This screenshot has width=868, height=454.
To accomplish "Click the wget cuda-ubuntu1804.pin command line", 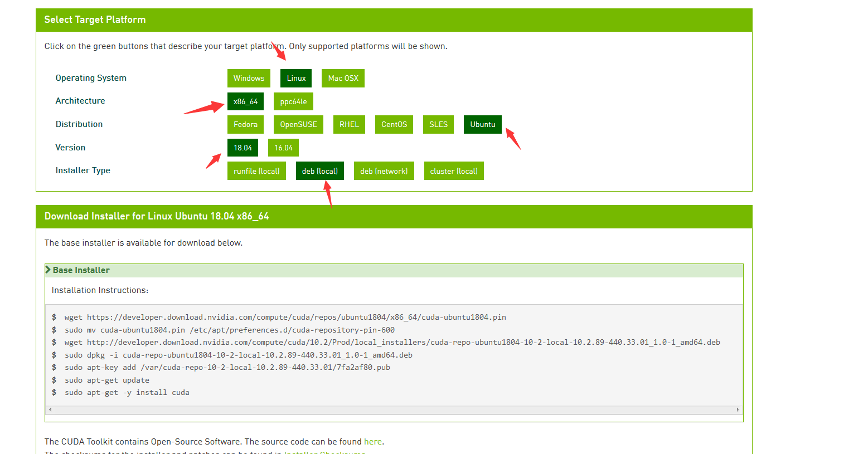I will pos(285,317).
